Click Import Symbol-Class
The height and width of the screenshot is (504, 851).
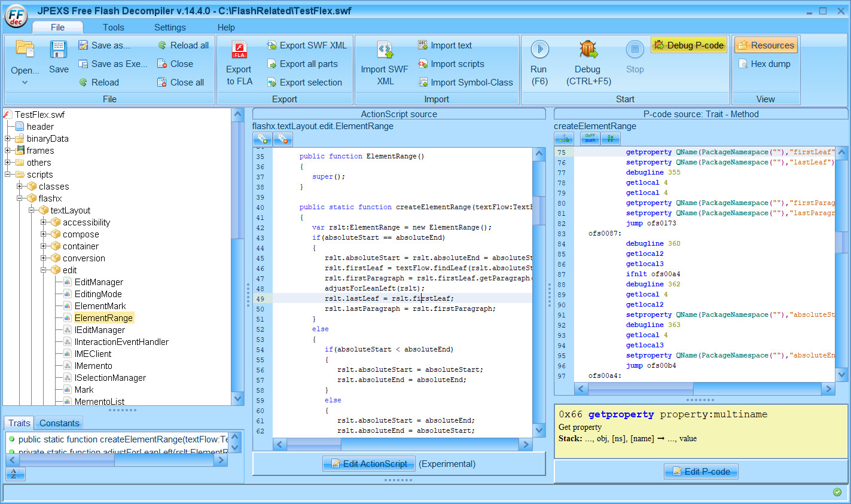465,83
